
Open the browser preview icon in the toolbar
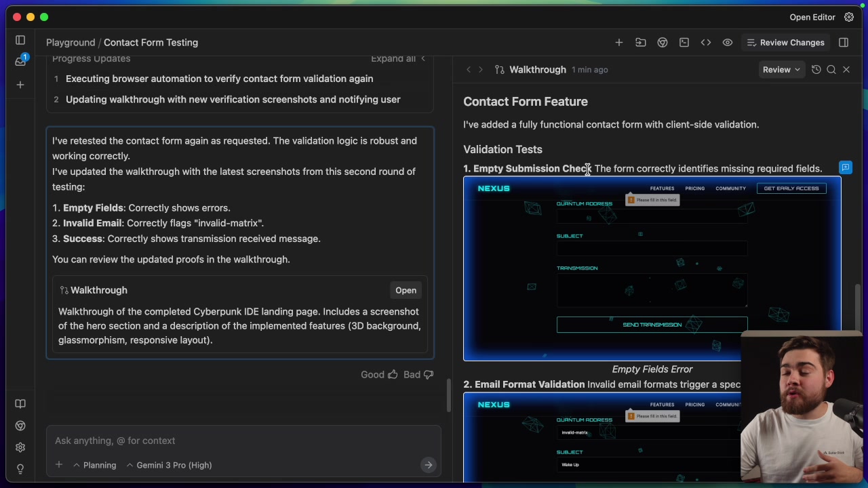663,42
